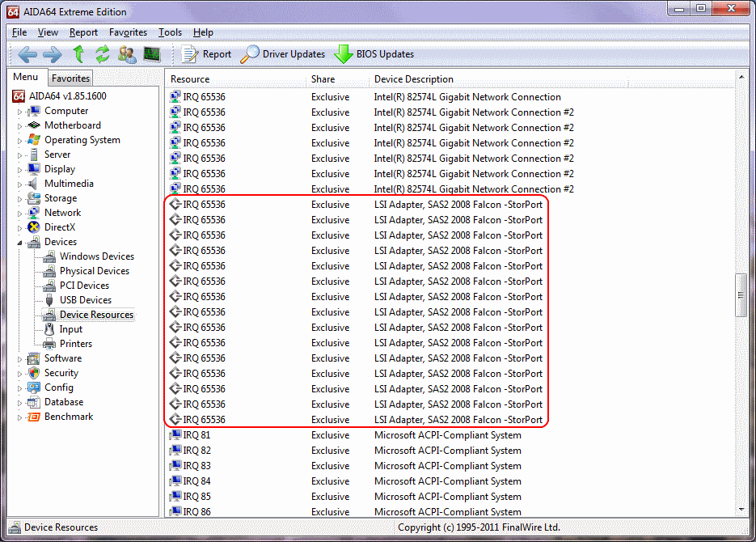
Task: Expand the Security tree node
Action: [x=19, y=374]
